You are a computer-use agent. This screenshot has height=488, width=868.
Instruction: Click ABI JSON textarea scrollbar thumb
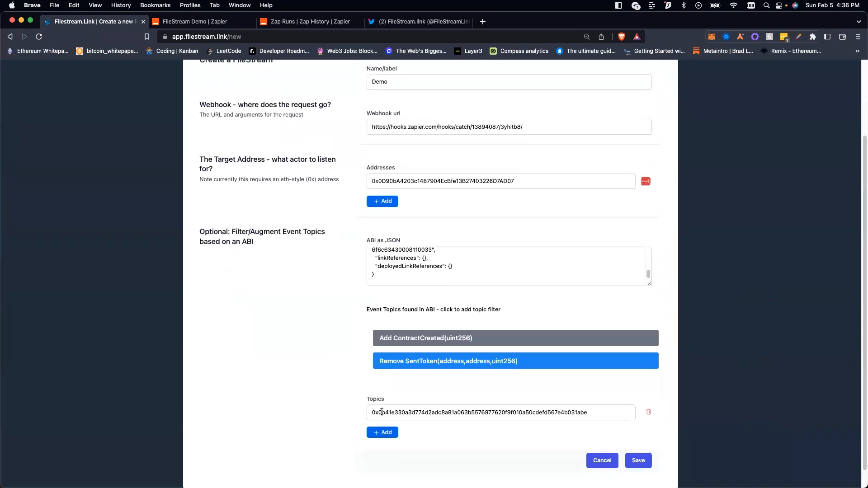coord(648,274)
